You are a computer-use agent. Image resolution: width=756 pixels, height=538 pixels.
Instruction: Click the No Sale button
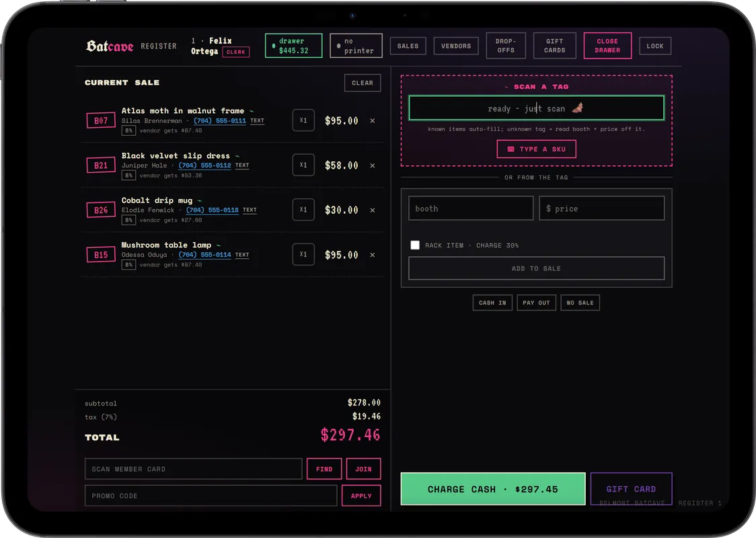(x=580, y=303)
